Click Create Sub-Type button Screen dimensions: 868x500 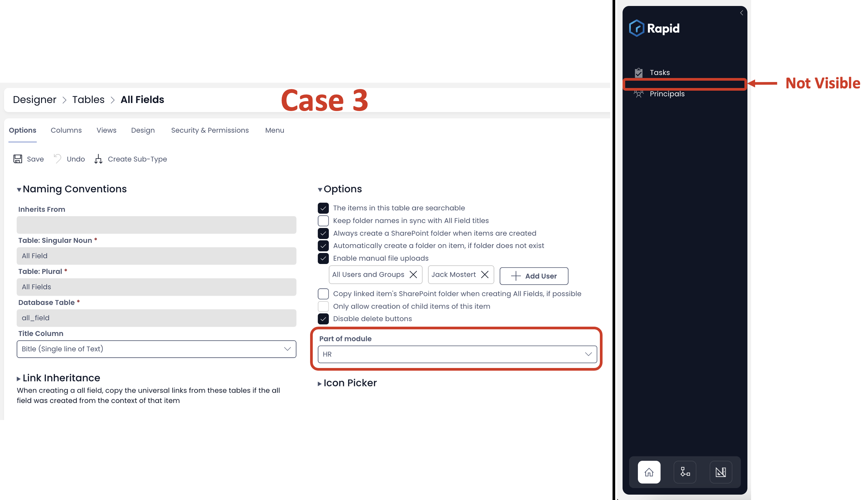(x=130, y=159)
